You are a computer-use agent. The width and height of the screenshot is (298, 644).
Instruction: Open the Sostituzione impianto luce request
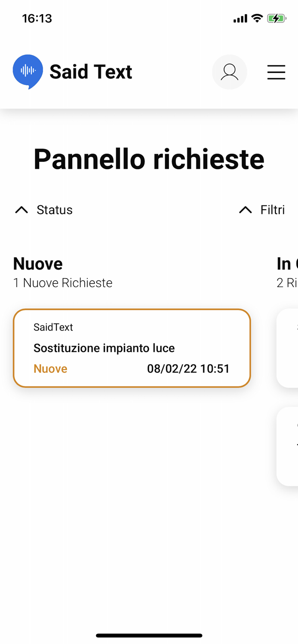click(132, 348)
